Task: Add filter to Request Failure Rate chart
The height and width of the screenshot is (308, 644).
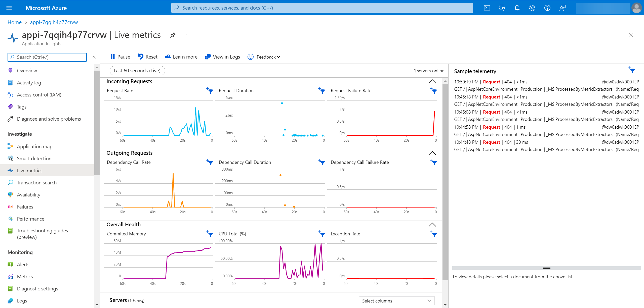Action: point(433,90)
